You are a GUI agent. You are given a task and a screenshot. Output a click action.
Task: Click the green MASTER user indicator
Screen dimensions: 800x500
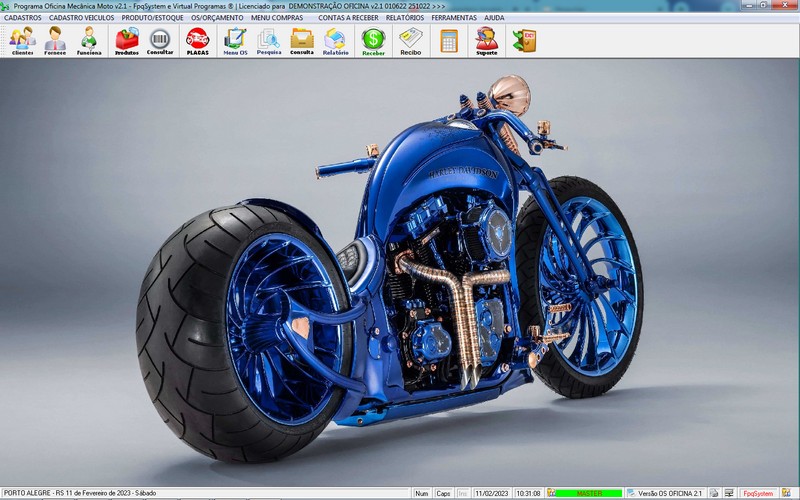(589, 493)
